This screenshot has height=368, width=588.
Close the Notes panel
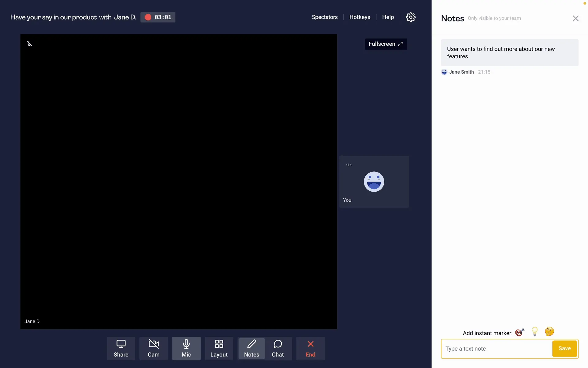[x=575, y=18]
